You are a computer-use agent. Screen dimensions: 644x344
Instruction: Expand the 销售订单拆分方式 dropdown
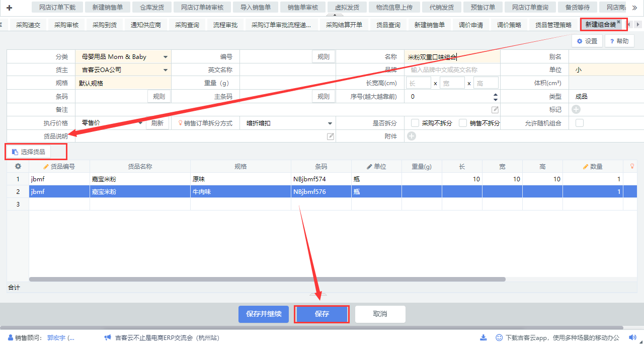tap(330, 123)
